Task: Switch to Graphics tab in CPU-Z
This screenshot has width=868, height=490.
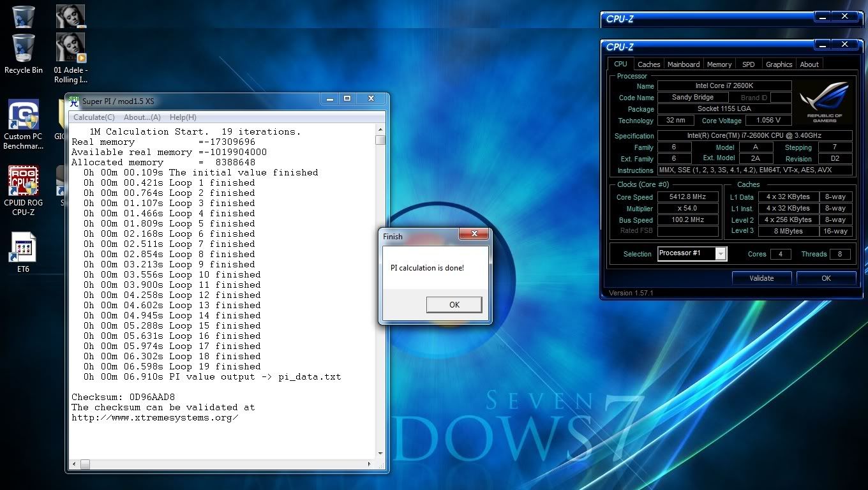Action: 779,64
